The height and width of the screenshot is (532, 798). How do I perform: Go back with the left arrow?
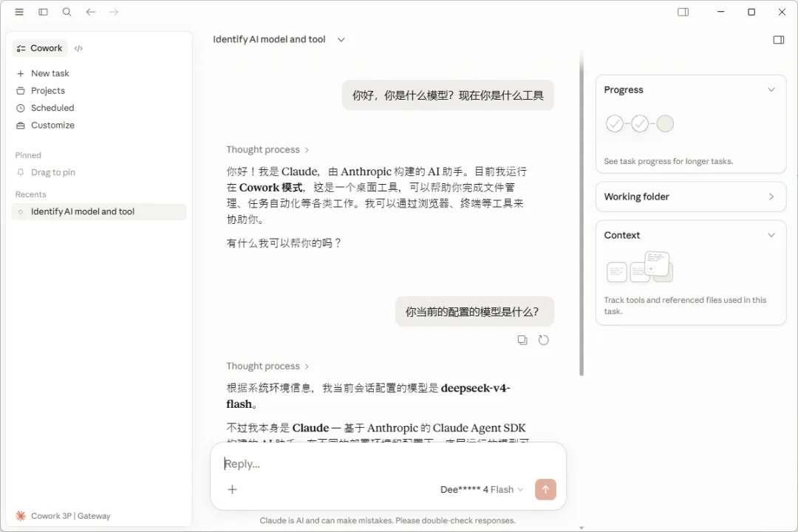(x=91, y=12)
